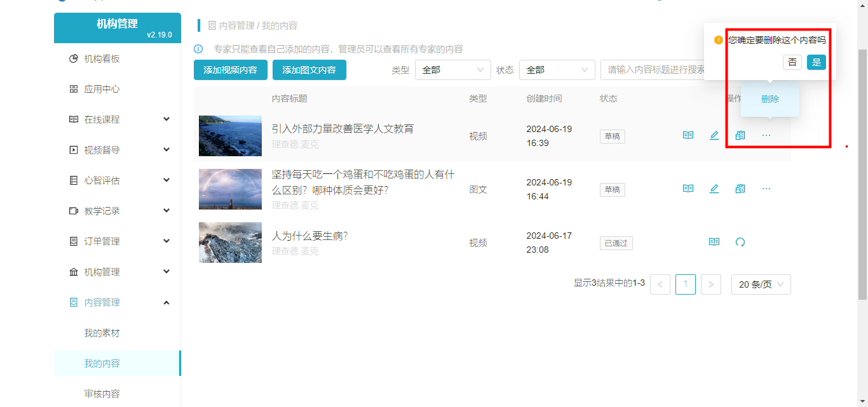Preview the 引入外部力量改善医学人文教育 content
Image resolution: width=868 pixels, height=407 pixels.
(x=688, y=135)
